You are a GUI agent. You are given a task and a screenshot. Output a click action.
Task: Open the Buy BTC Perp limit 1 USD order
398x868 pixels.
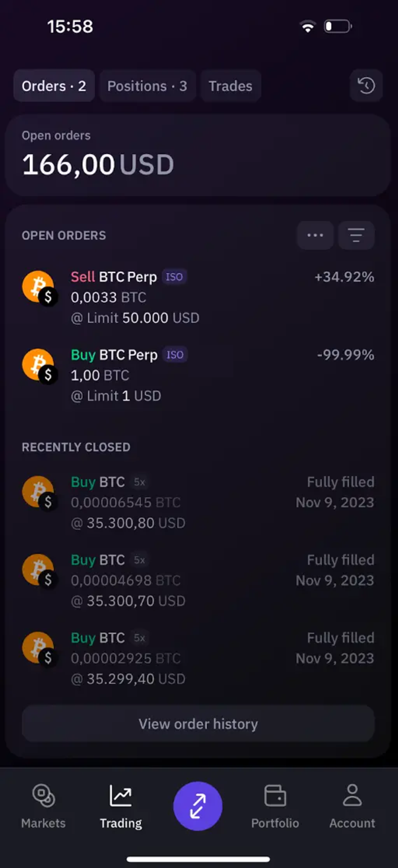coord(198,375)
